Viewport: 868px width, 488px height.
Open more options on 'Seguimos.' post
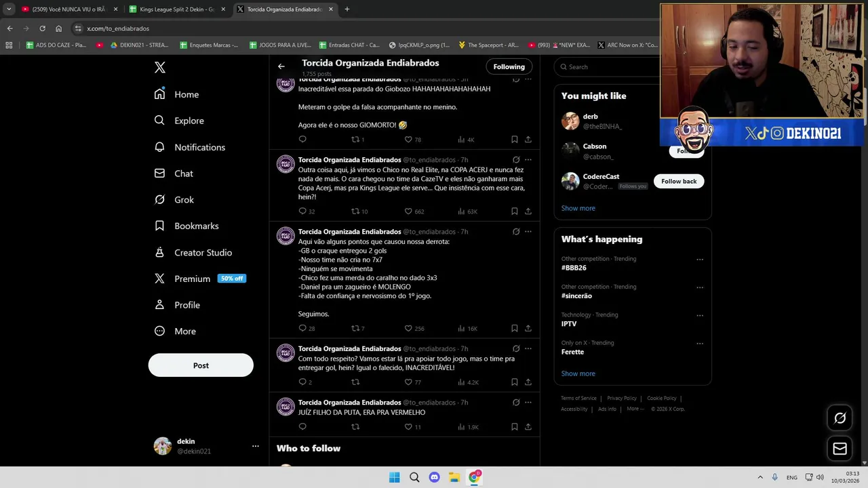(528, 232)
